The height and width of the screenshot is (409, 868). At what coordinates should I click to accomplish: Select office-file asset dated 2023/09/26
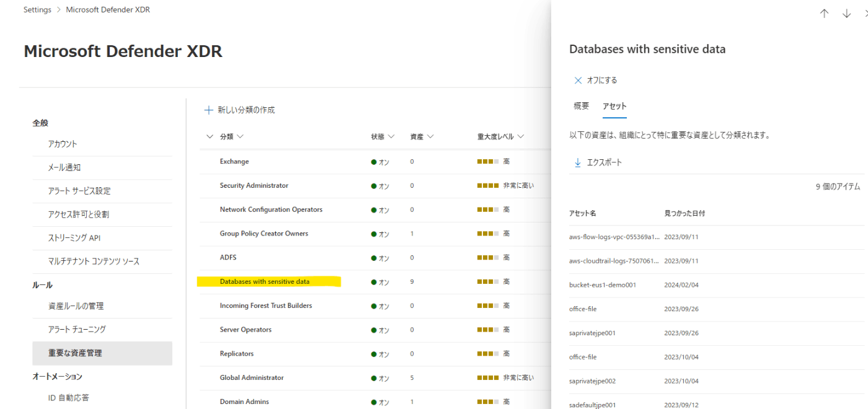tap(583, 309)
